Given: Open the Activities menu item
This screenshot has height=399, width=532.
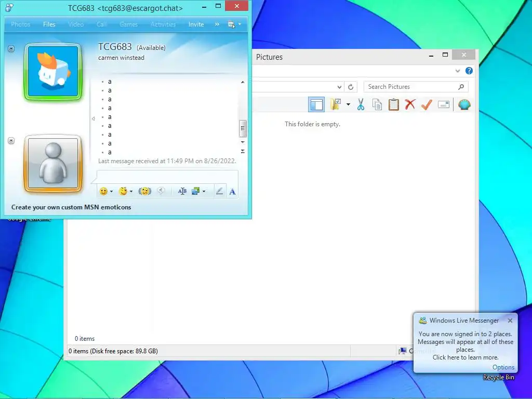Looking at the screenshot, I should (x=163, y=24).
